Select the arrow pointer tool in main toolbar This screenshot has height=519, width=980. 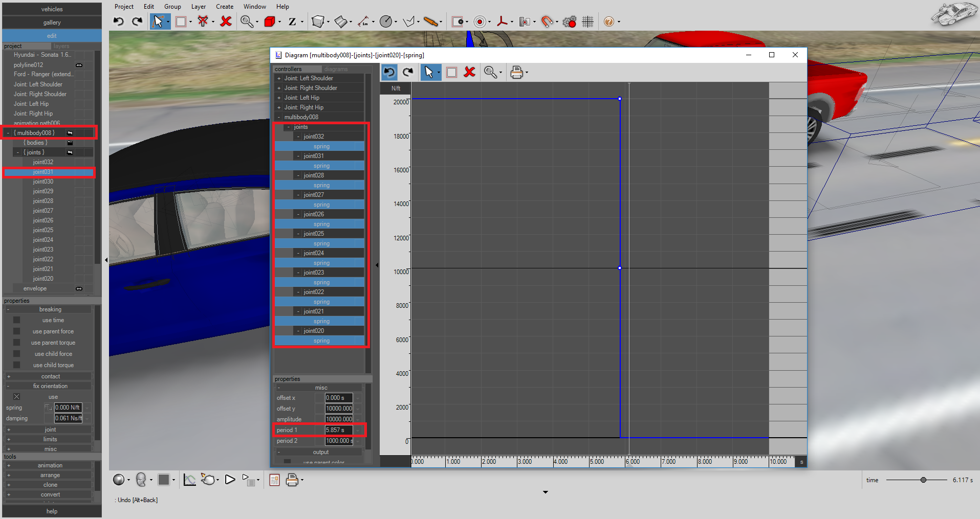point(158,21)
